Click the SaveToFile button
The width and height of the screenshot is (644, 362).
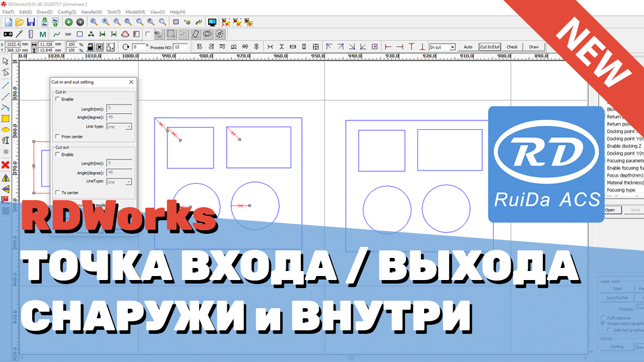click(x=617, y=299)
